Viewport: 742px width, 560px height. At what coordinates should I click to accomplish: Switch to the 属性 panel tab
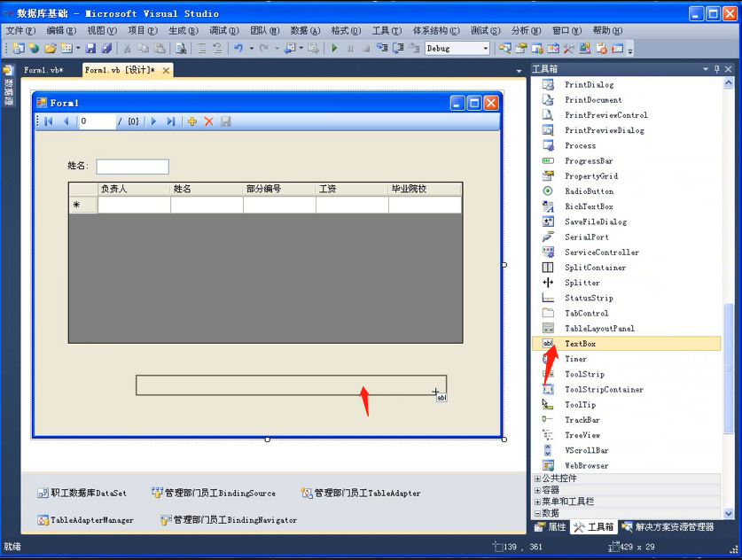pos(550,527)
